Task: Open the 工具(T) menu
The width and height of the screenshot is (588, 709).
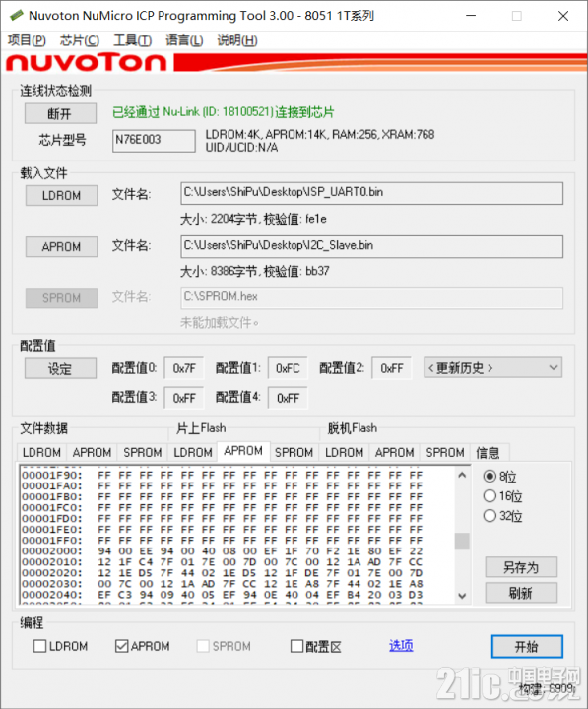Action: 132,40
